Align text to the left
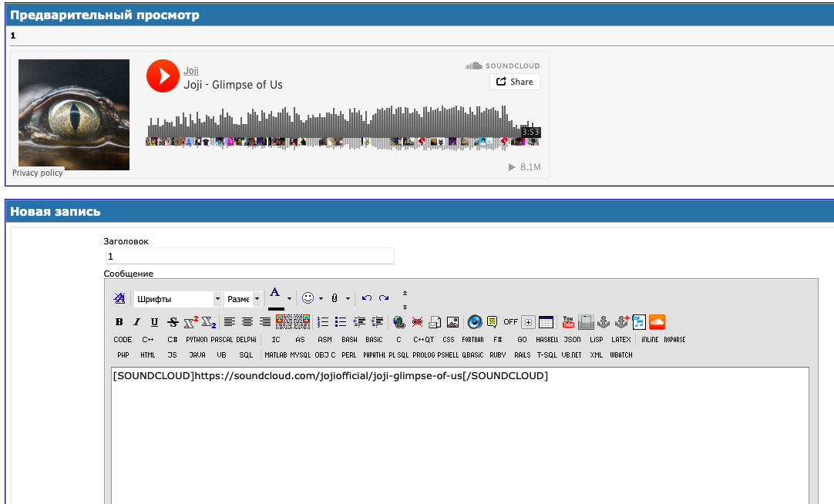The height and width of the screenshot is (504, 834). 229,321
